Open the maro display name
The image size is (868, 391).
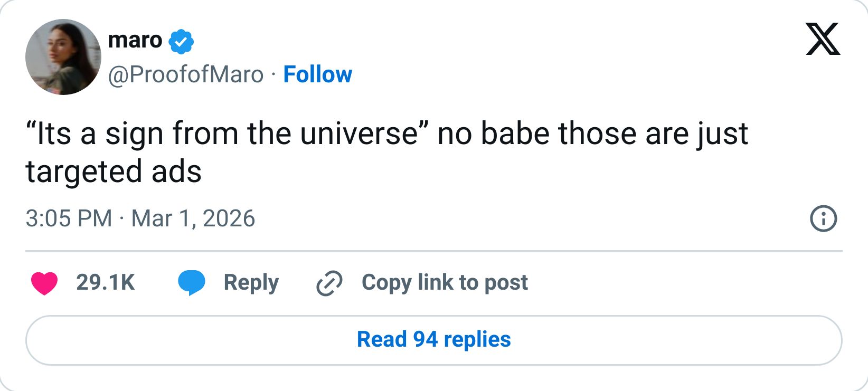(x=135, y=40)
